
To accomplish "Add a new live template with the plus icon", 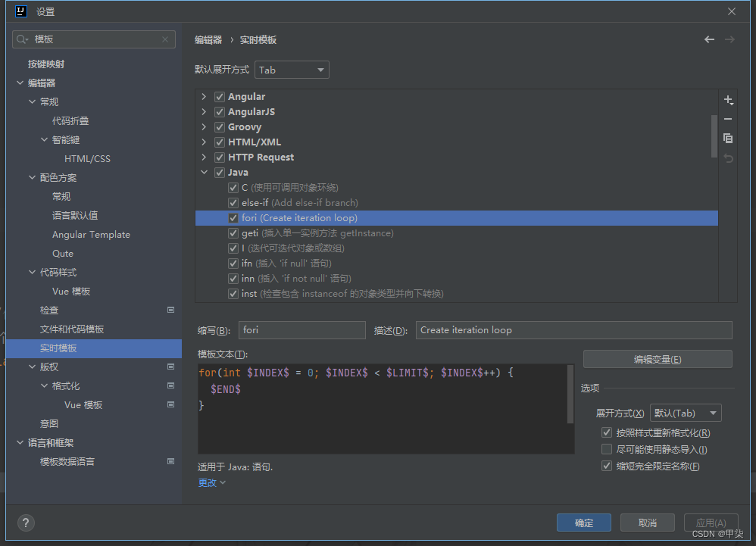I will point(728,99).
